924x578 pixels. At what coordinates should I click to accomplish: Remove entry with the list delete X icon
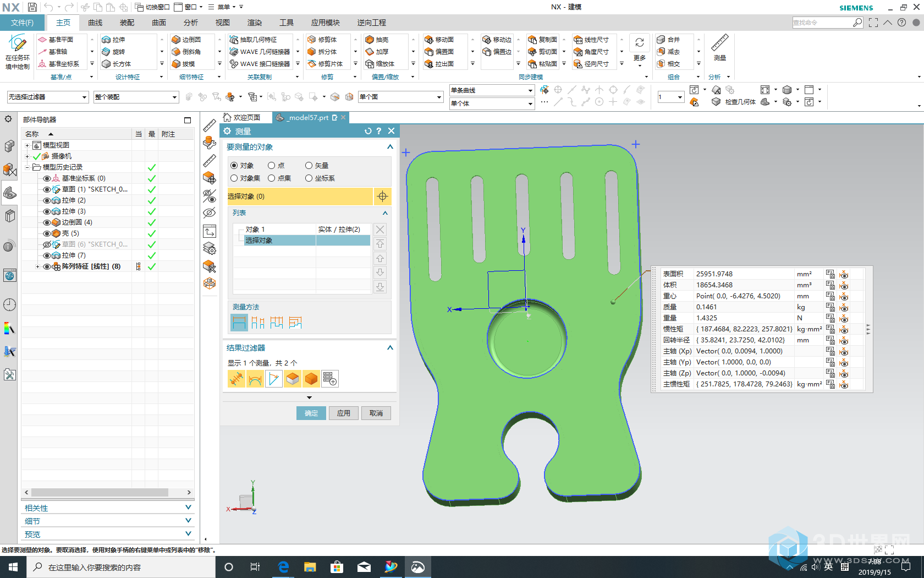pyautogui.click(x=380, y=230)
